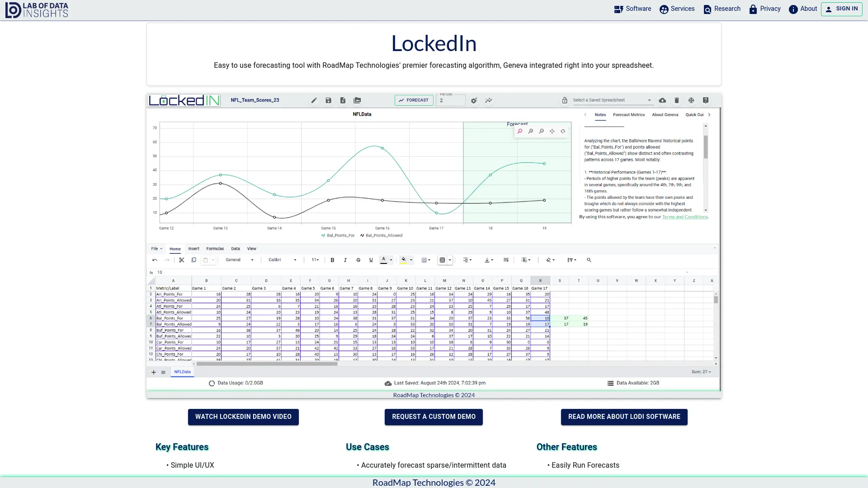
Task: Click the sheet list hamburger icon
Action: pos(163,372)
